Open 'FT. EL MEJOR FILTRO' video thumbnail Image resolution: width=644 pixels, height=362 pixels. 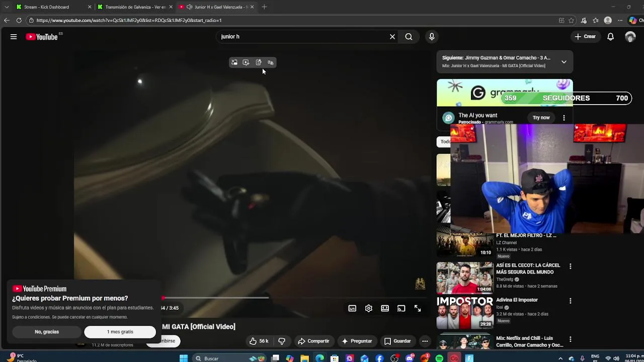coord(465,245)
